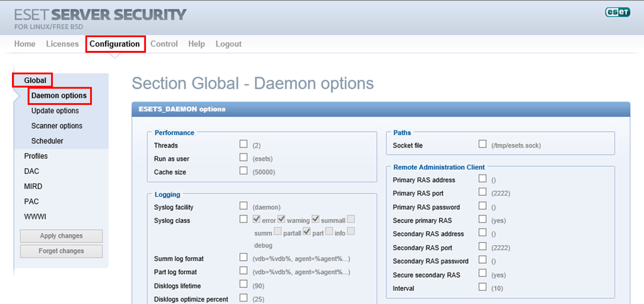Click the Threads default value (2)

click(x=257, y=146)
